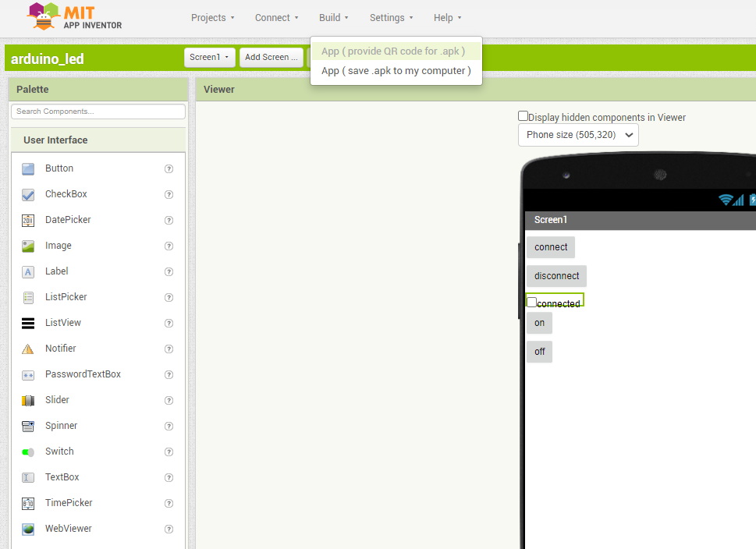Open help for Switch component
The height and width of the screenshot is (549, 756).
pyautogui.click(x=169, y=452)
